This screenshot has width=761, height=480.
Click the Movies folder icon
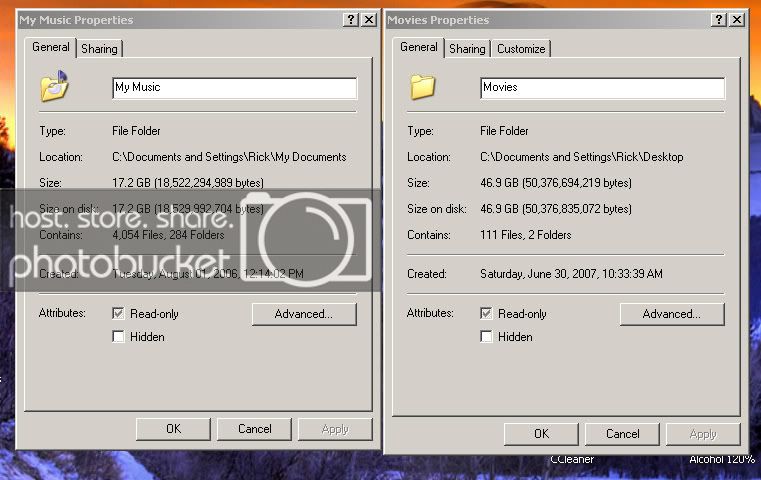422,87
